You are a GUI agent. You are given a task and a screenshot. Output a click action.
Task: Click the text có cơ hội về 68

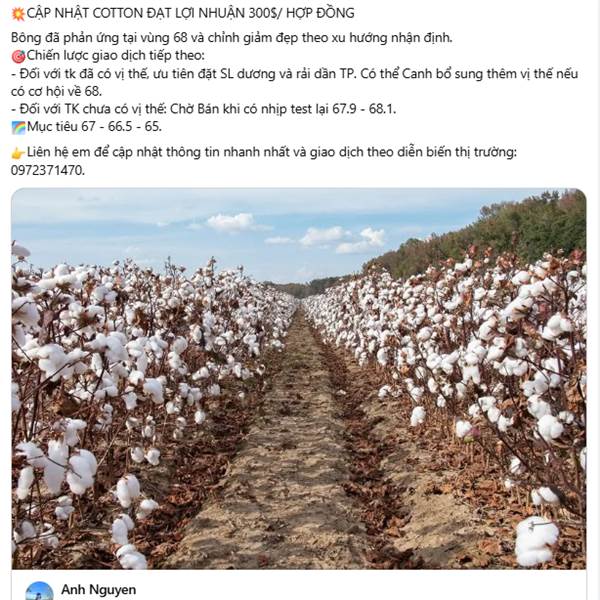[56, 91]
